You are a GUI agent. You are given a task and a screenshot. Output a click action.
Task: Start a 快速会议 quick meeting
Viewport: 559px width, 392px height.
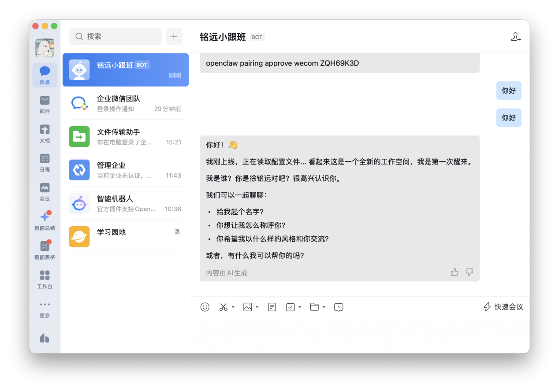pos(503,307)
